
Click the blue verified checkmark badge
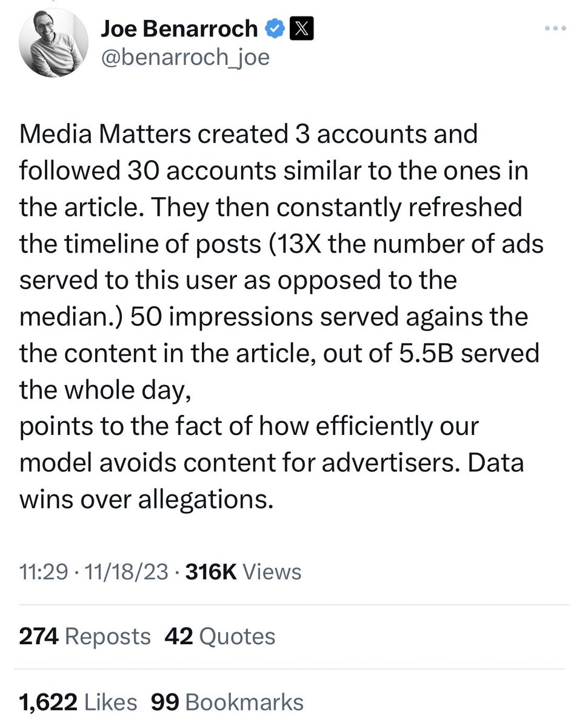(x=276, y=29)
